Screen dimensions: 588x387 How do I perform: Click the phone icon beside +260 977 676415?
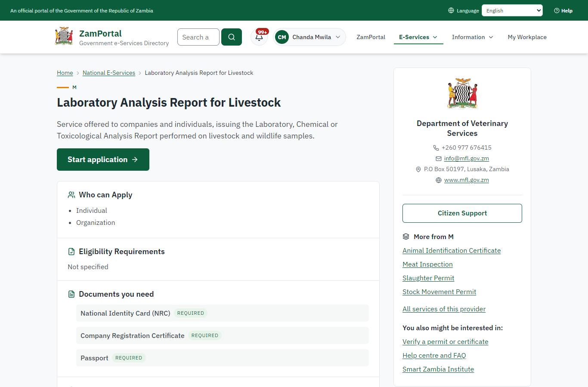pos(436,148)
